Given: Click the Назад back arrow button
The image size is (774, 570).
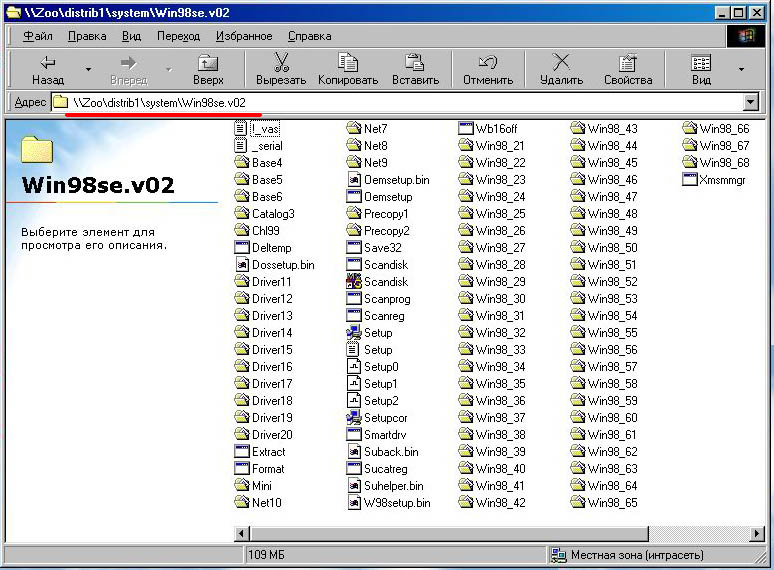Looking at the screenshot, I should pyautogui.click(x=48, y=70).
